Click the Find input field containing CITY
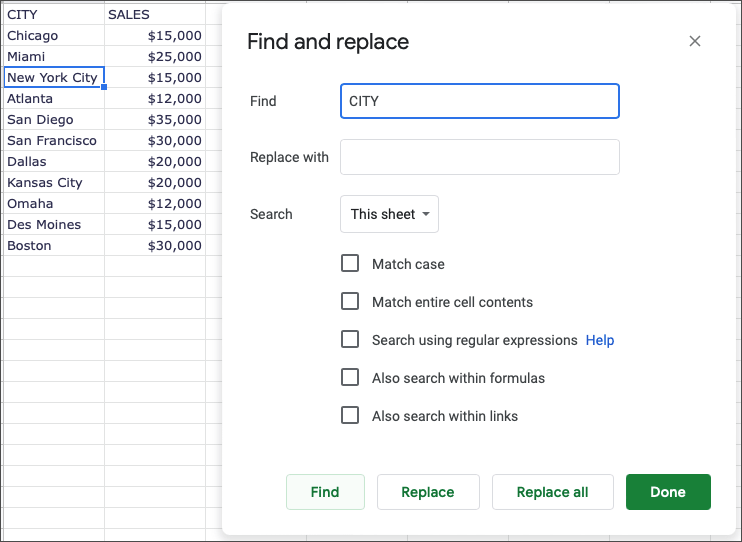 coord(479,101)
